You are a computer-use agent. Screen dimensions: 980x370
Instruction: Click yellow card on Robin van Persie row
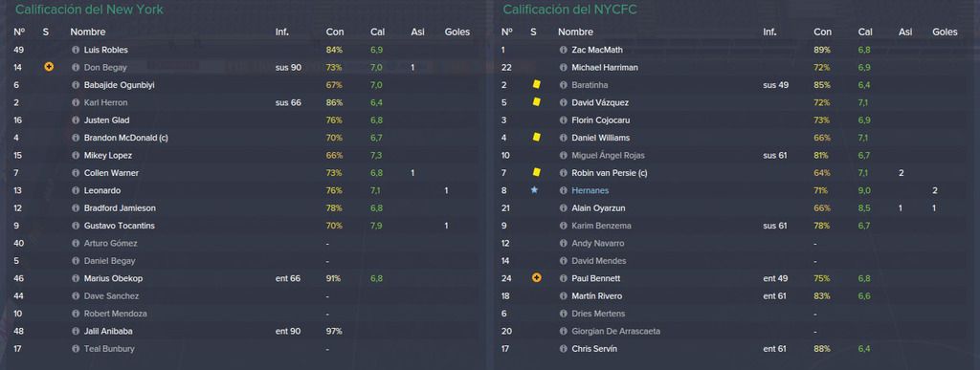coord(536,172)
